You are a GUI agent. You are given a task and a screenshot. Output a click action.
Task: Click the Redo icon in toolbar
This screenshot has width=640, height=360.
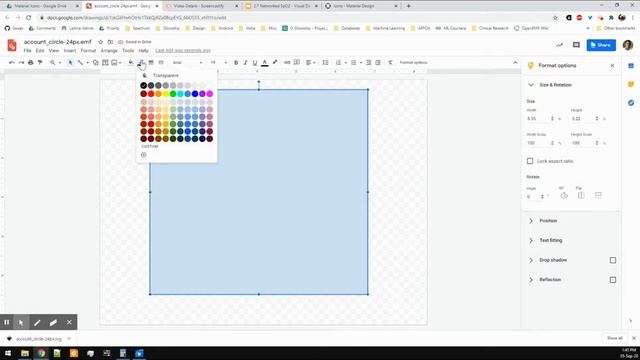(21, 62)
